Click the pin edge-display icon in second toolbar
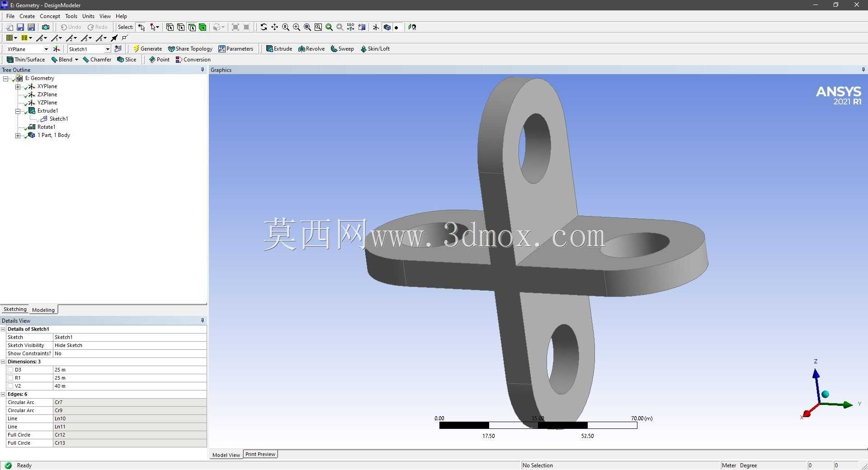868x470 pixels. 114,38
